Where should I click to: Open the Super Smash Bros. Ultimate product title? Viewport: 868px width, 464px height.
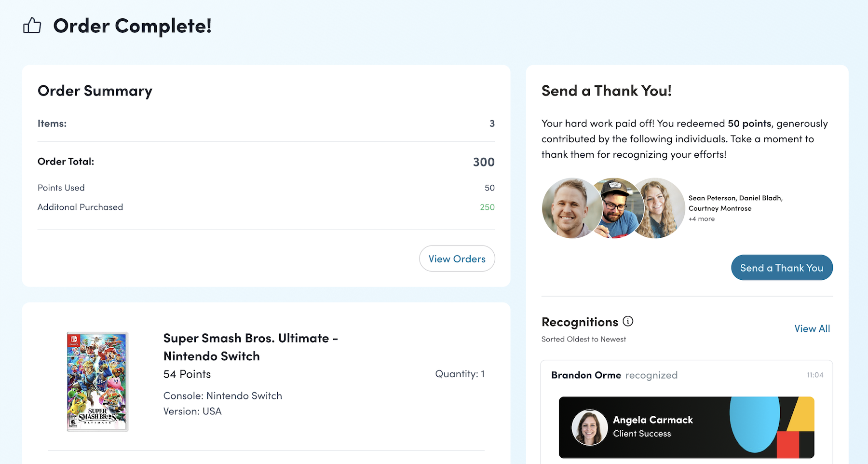(250, 347)
